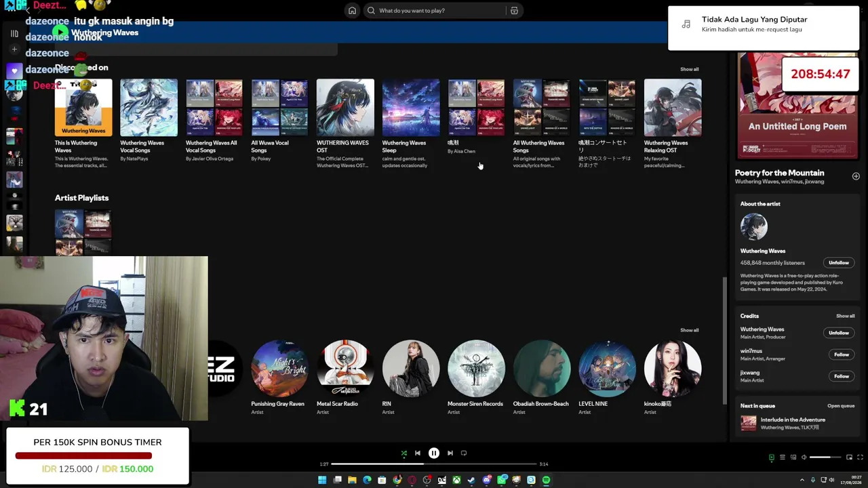868x488 pixels.
Task: Open File Explorer from taskbar
Action: click(352, 480)
